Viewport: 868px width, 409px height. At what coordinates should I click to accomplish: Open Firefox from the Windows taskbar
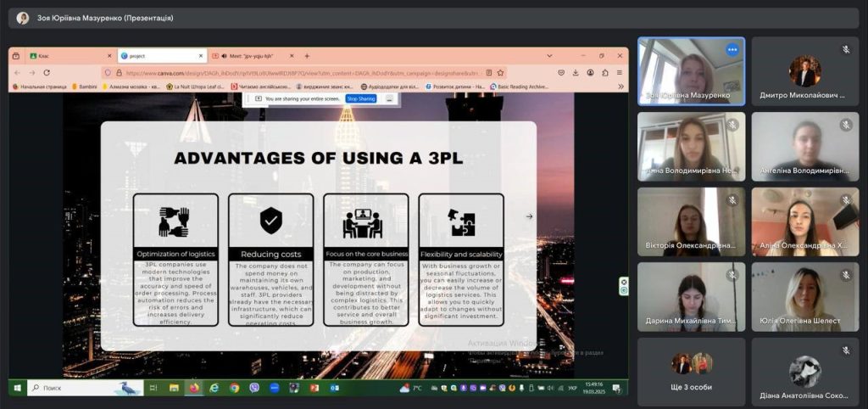pyautogui.click(x=194, y=388)
